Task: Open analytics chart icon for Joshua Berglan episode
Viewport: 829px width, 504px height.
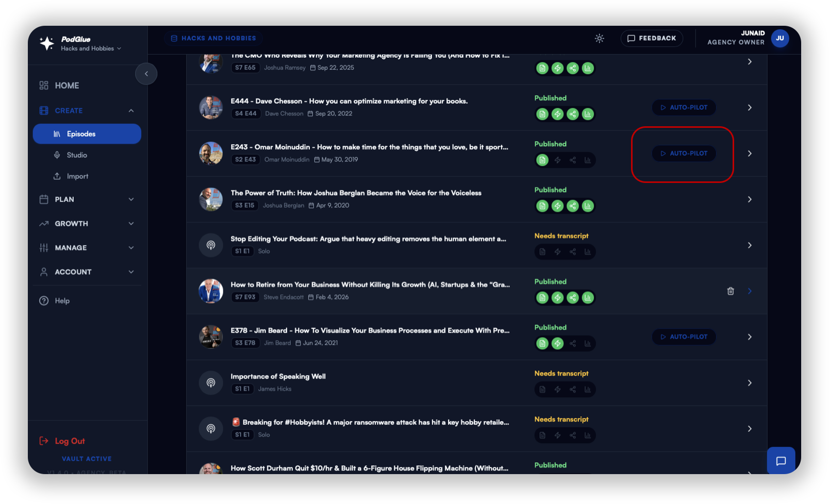Action: (588, 206)
